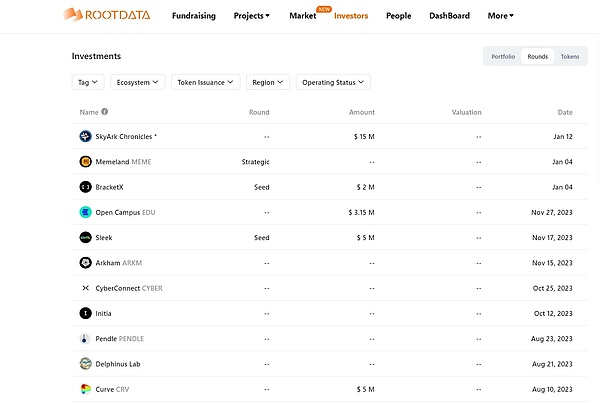Open the Delphinus Lab project link
This screenshot has width=600, height=403.
(119, 364)
